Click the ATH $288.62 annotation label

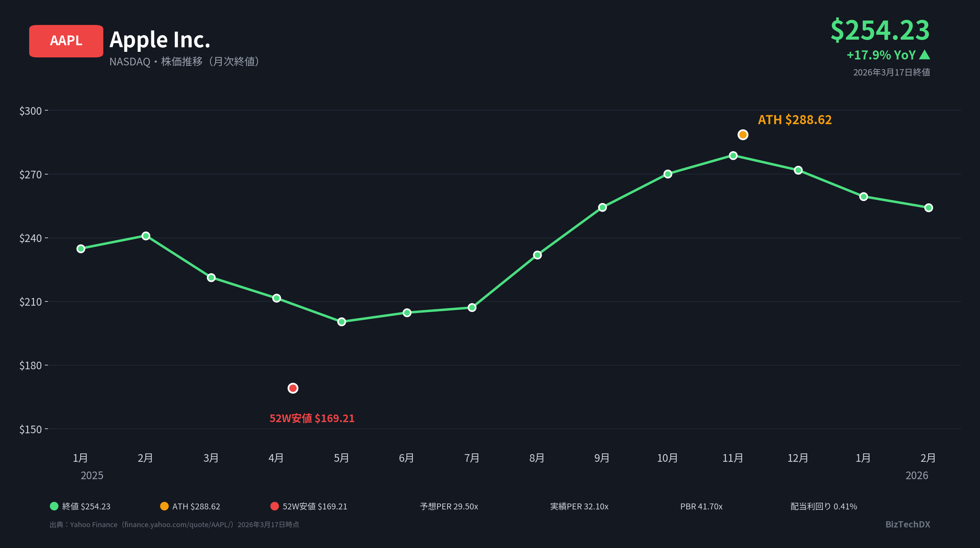[794, 120]
